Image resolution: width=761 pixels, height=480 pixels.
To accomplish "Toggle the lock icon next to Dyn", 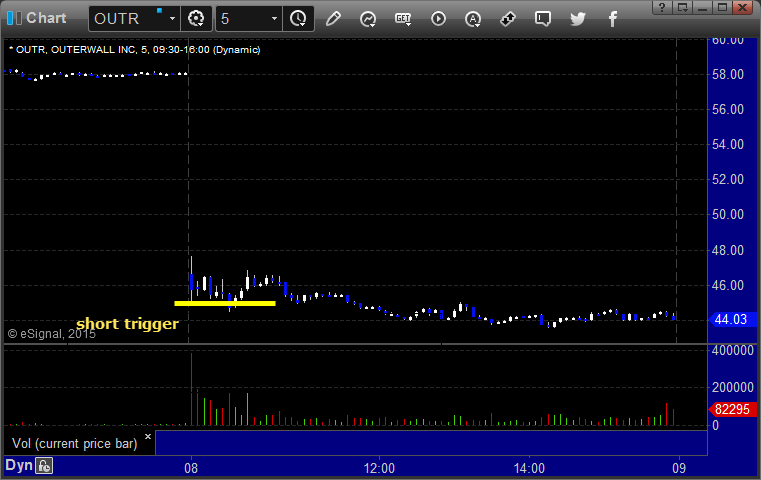I will coord(44,466).
